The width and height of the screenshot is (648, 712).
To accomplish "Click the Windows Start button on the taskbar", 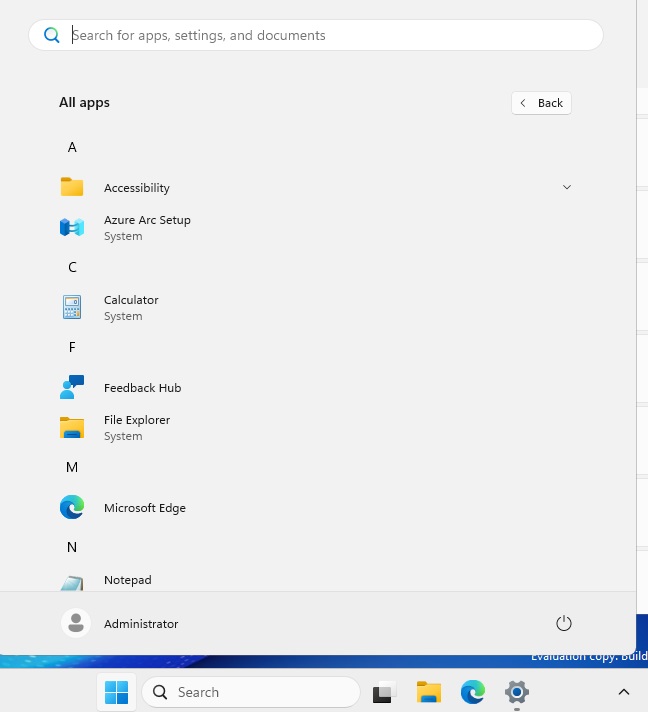I will tap(116, 692).
